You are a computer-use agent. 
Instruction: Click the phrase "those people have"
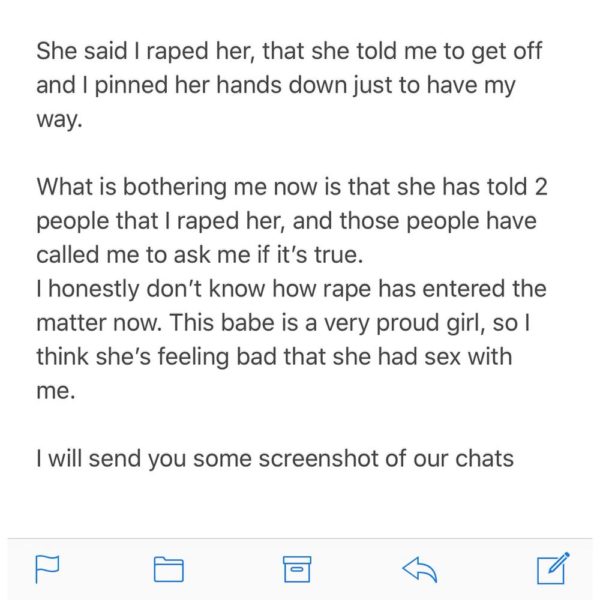click(x=438, y=221)
